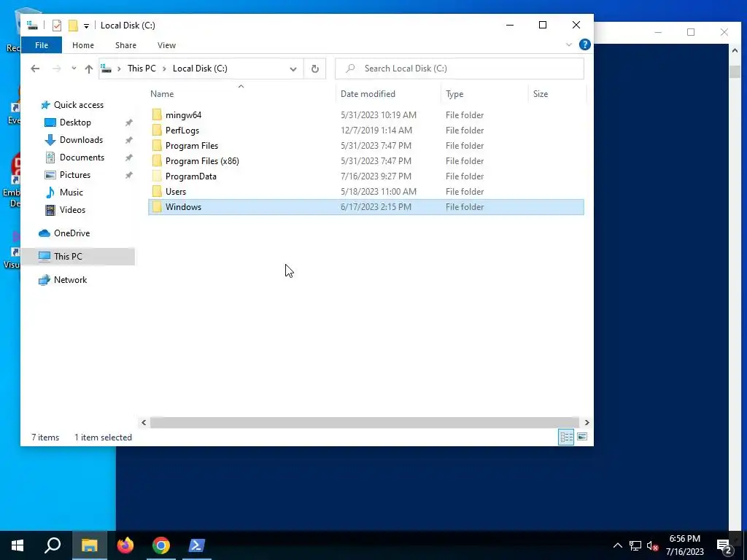The image size is (747, 560).
Task: Click the pin icon beside Desktop
Action: [128, 122]
